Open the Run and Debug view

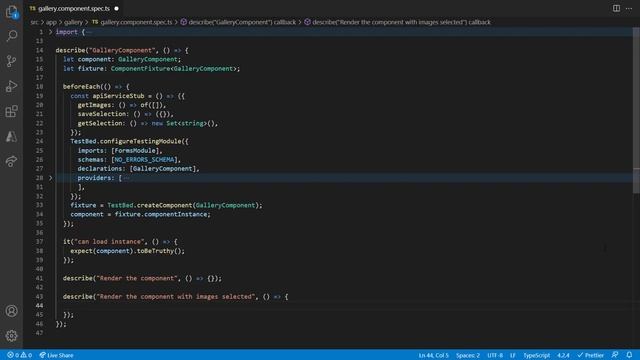click(x=11, y=86)
